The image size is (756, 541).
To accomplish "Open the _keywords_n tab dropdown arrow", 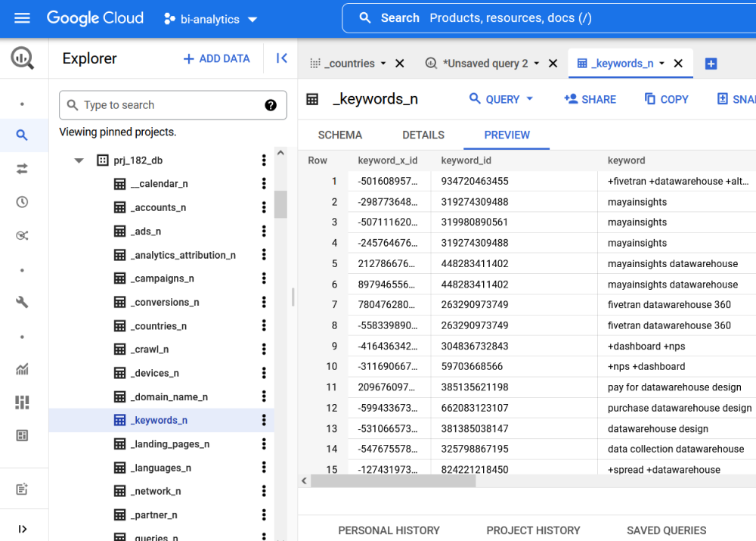I will click(x=662, y=64).
